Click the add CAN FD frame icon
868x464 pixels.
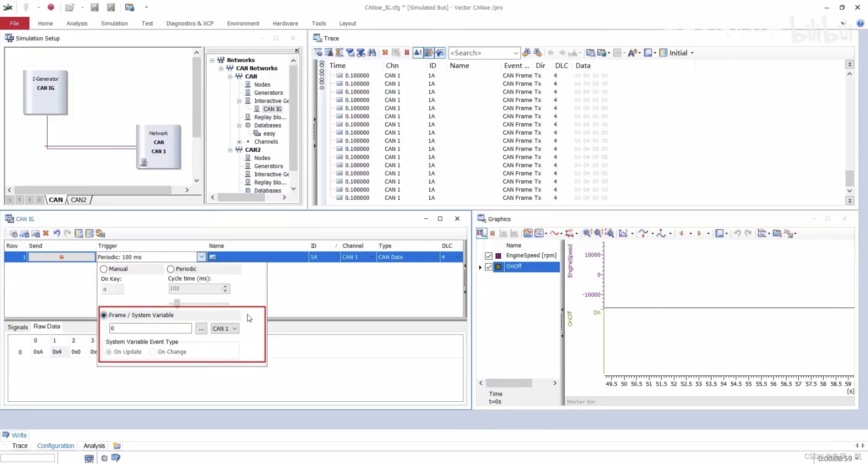pos(24,233)
